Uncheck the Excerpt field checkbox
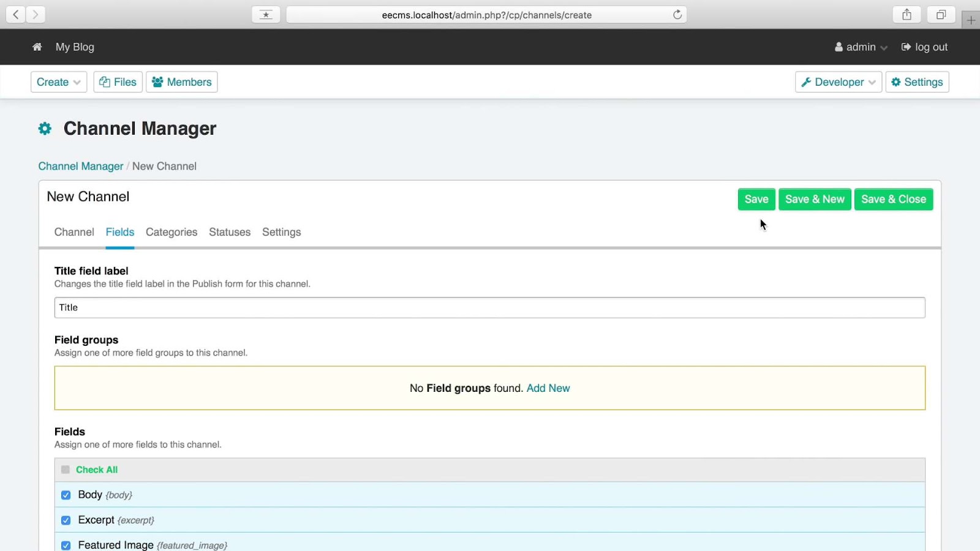 66,520
